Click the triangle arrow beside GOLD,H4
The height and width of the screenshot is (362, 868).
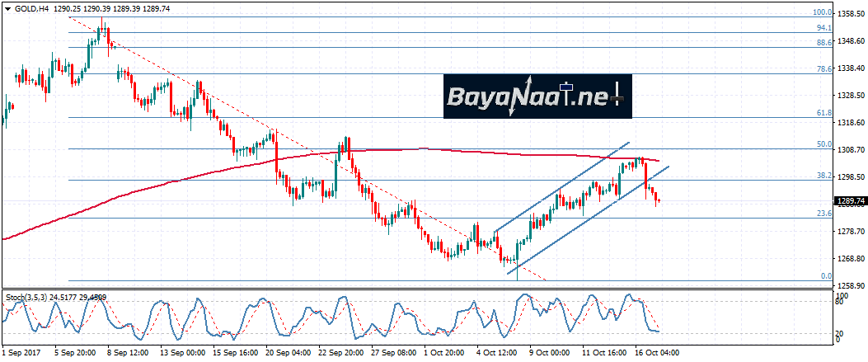tap(7, 7)
